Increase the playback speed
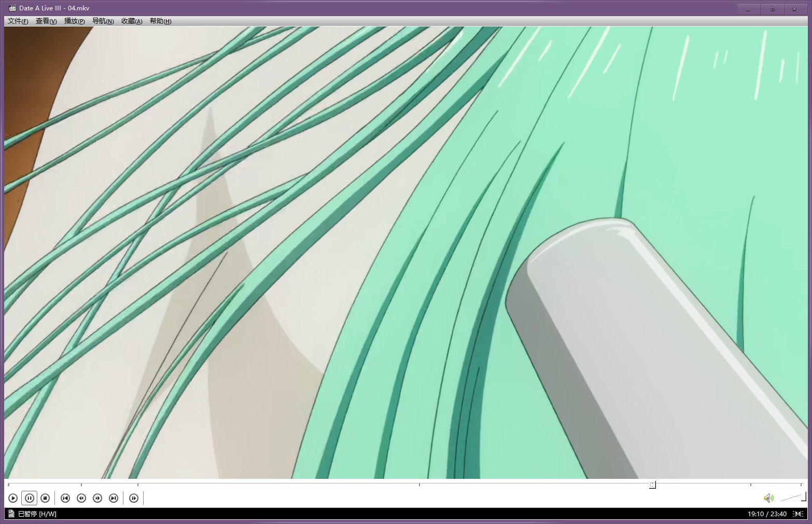Viewport: 812px width, 524px height. 97,498
